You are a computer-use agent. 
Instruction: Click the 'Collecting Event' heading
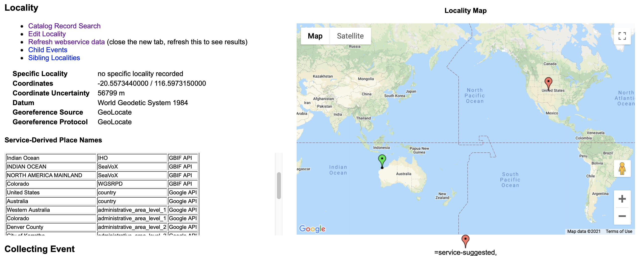(x=40, y=249)
